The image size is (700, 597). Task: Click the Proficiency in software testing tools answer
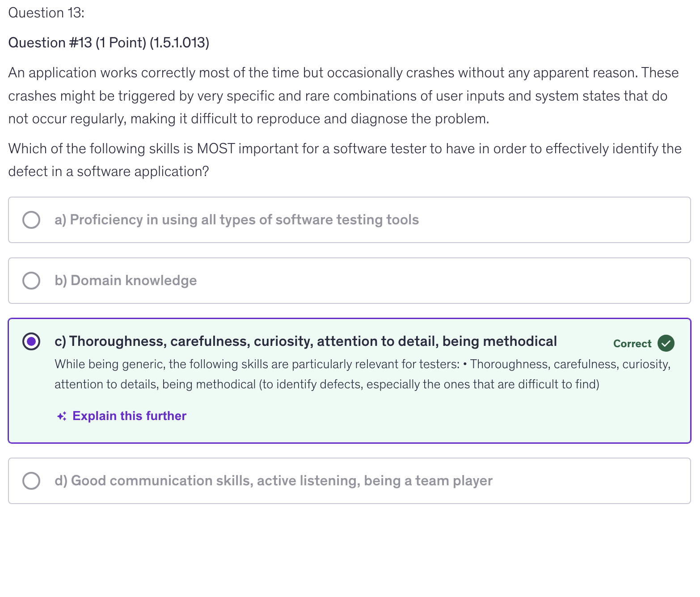(x=236, y=220)
